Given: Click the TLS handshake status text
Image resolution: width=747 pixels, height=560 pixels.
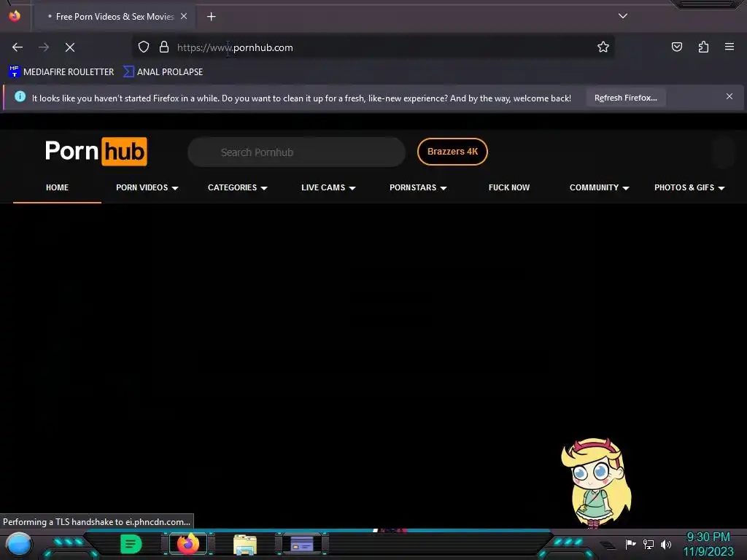Looking at the screenshot, I should point(97,522).
